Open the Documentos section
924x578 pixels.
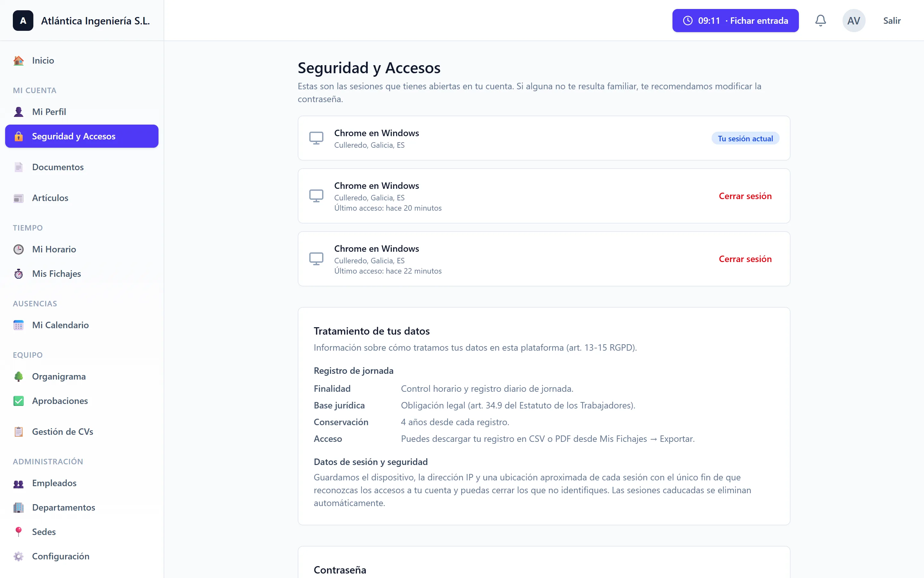(82, 167)
